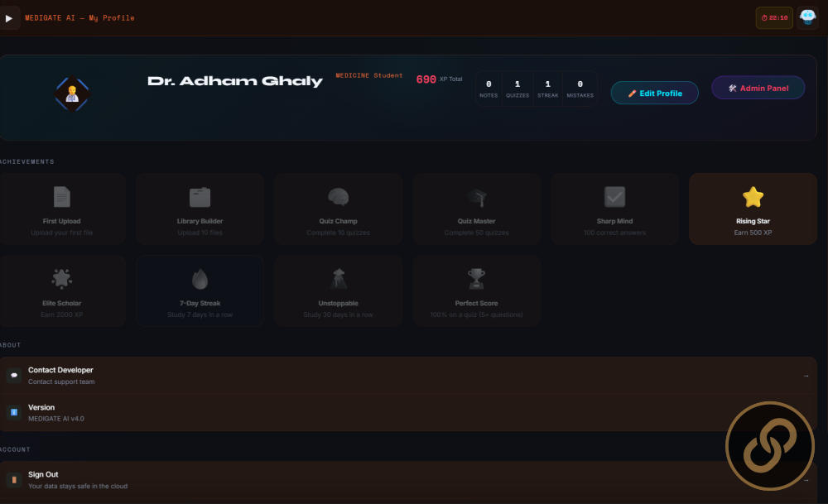Viewport: 828px width, 504px height.
Task: Click the Upload 10 files description
Action: coord(200,233)
